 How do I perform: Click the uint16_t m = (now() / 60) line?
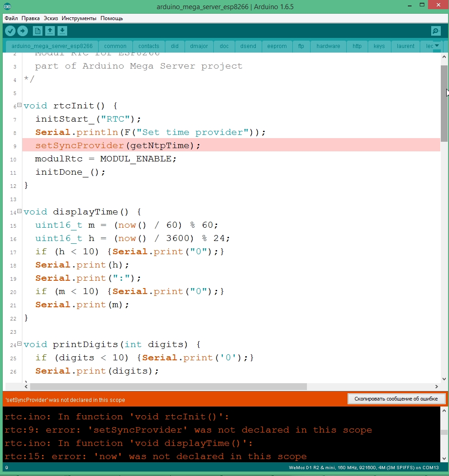pos(127,225)
